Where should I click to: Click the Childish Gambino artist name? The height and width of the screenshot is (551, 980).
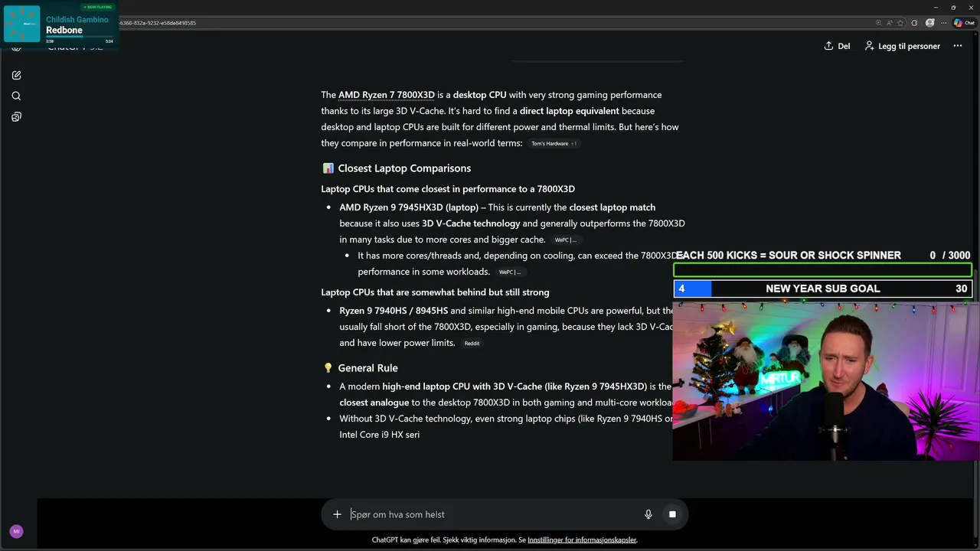(x=77, y=20)
